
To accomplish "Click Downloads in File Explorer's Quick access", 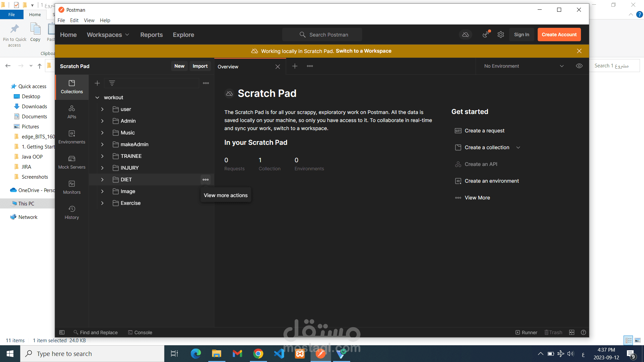I will click(34, 107).
